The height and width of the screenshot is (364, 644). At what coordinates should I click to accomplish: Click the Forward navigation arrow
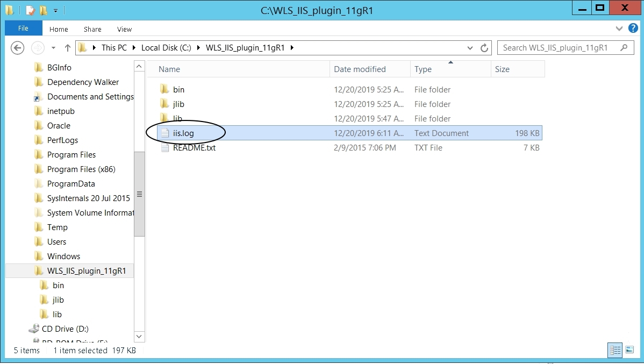38,48
